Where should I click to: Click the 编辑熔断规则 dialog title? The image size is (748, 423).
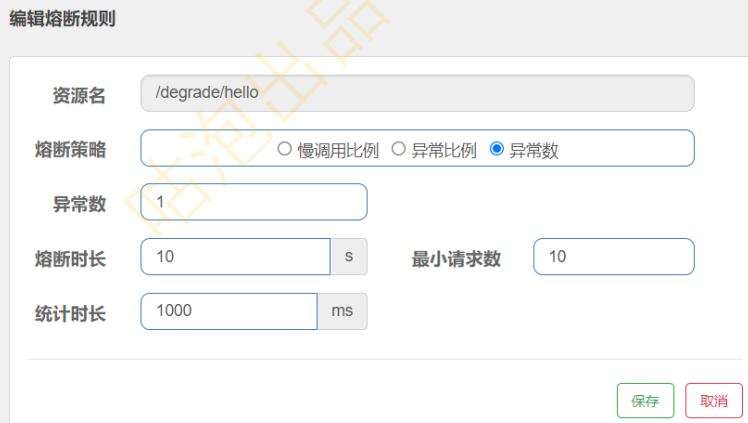pyautogui.click(x=63, y=20)
